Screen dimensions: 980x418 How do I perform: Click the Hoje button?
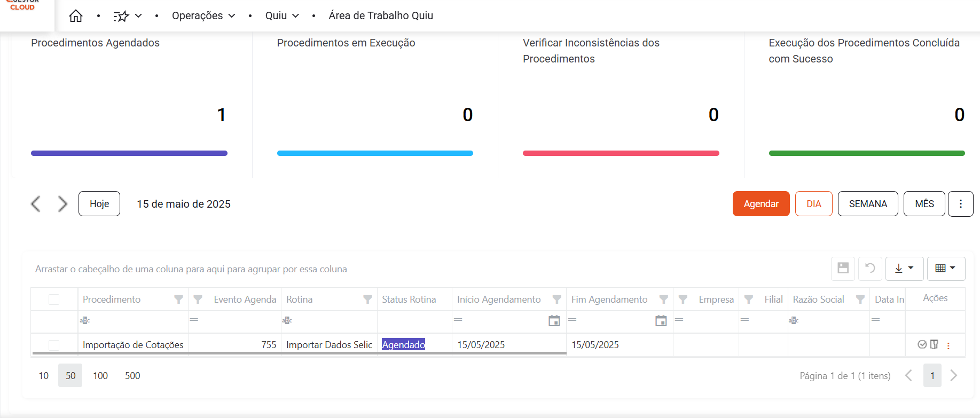99,204
